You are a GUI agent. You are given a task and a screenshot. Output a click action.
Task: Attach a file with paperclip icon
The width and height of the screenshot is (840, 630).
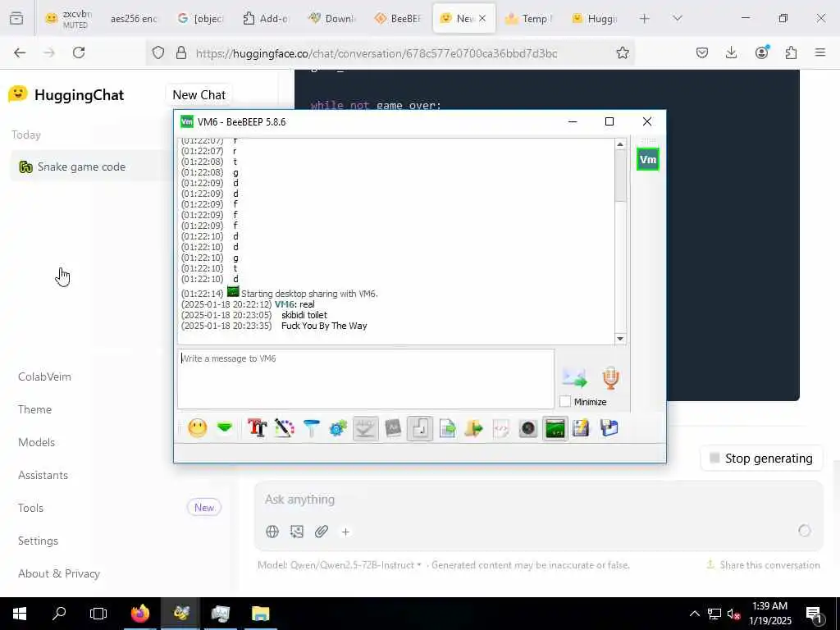click(322, 532)
